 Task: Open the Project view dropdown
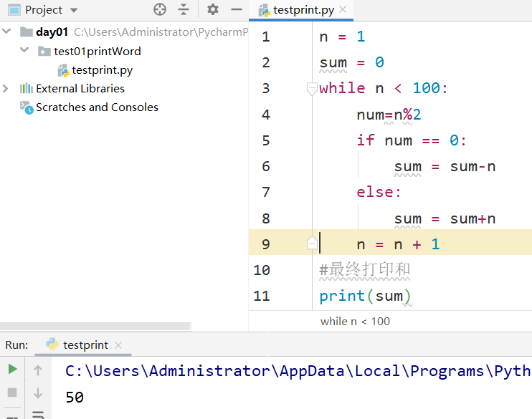74,10
